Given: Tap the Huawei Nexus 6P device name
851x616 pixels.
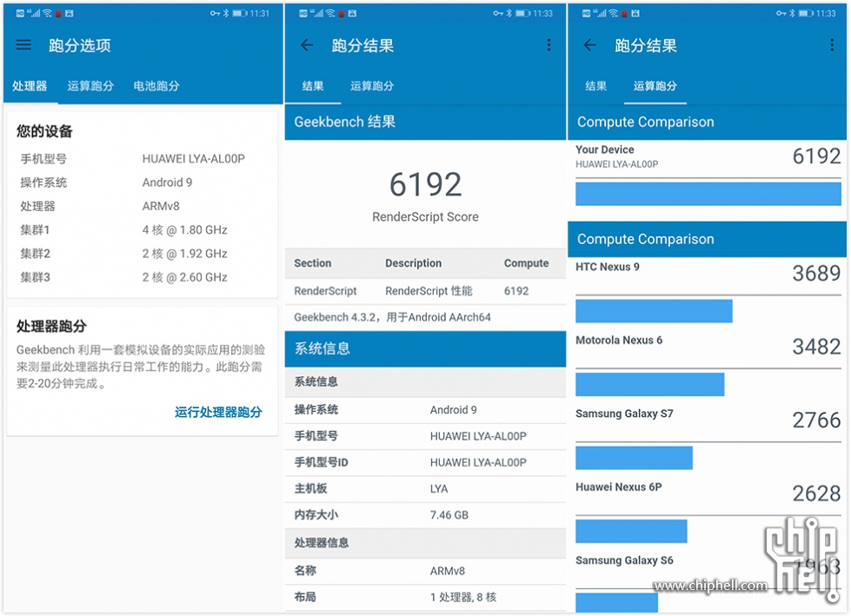Looking at the screenshot, I should [619, 487].
